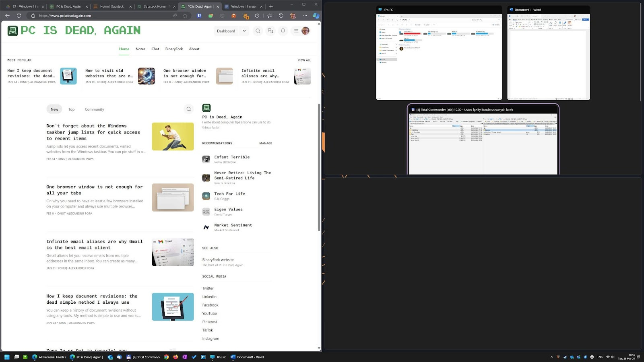Open the How to visit old websites popular post
This screenshot has height=362, width=644.
click(109, 73)
